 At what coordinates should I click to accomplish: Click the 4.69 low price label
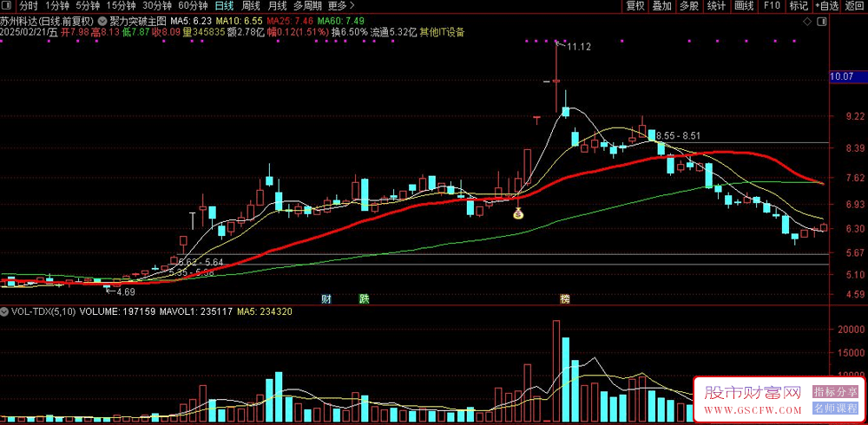point(126,291)
